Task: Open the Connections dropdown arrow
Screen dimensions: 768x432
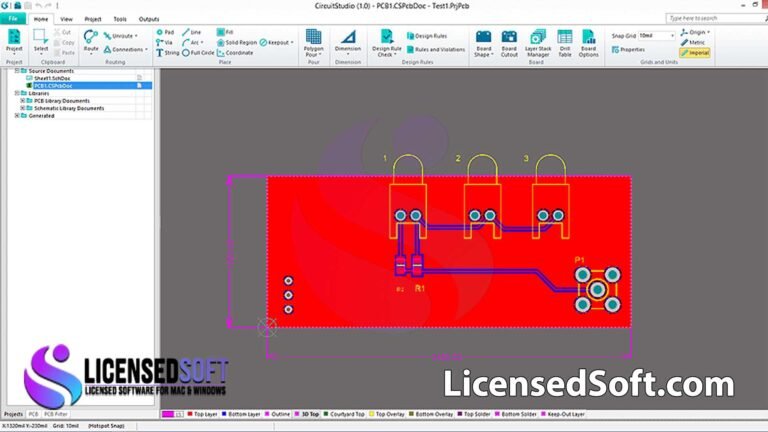Action: point(146,49)
